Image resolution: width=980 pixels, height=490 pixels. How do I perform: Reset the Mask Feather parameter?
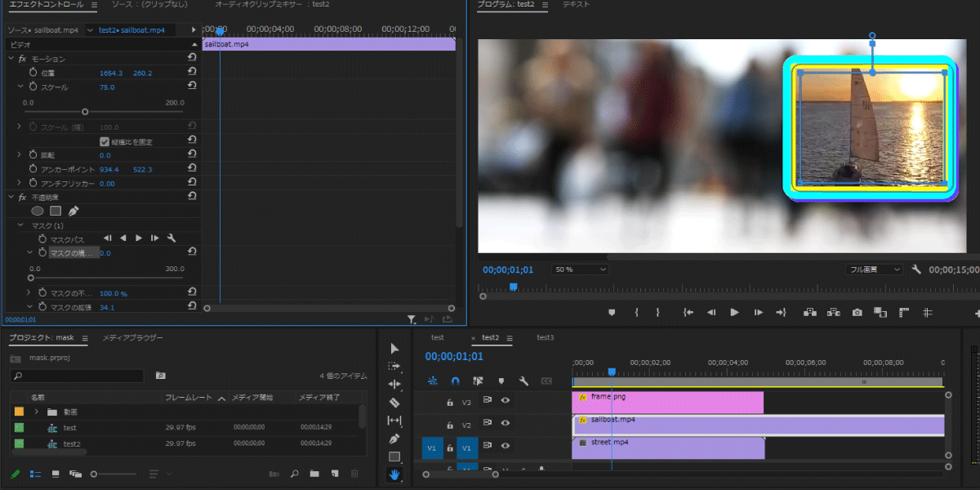point(191,252)
